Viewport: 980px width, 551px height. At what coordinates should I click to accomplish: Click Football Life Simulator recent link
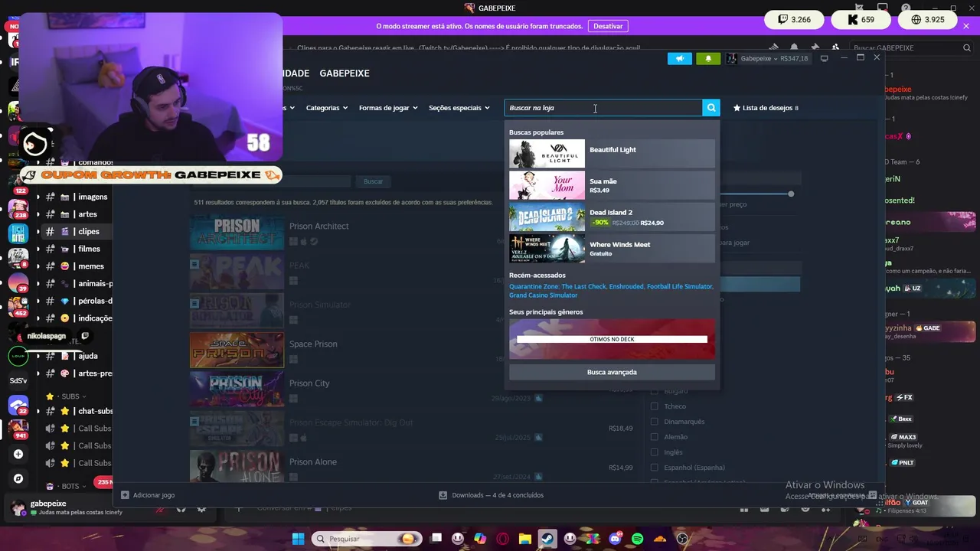pyautogui.click(x=679, y=286)
